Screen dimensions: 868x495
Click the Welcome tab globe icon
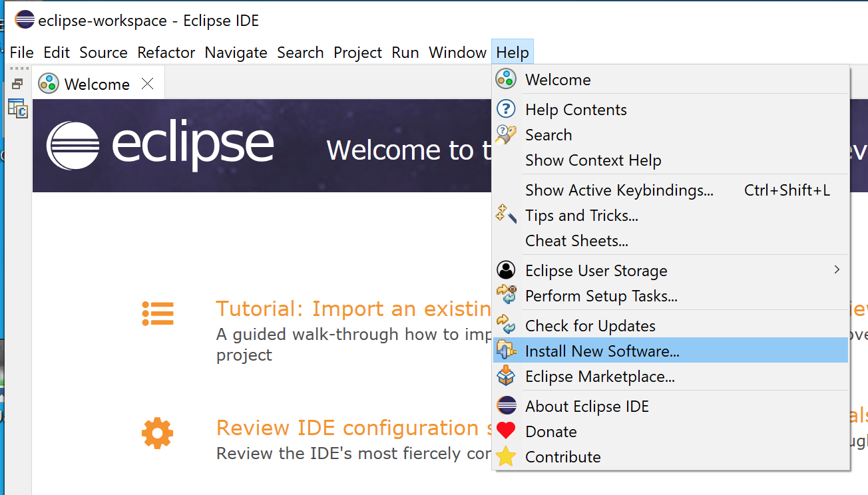(49, 84)
